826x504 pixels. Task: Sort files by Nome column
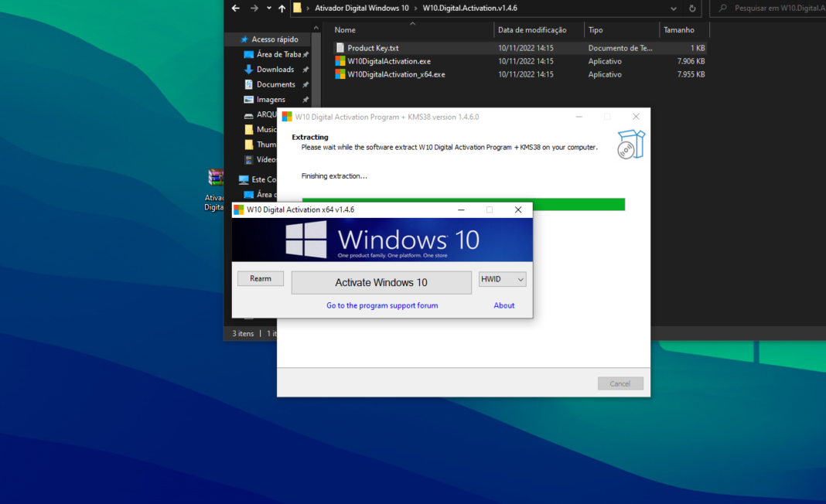[x=345, y=30]
